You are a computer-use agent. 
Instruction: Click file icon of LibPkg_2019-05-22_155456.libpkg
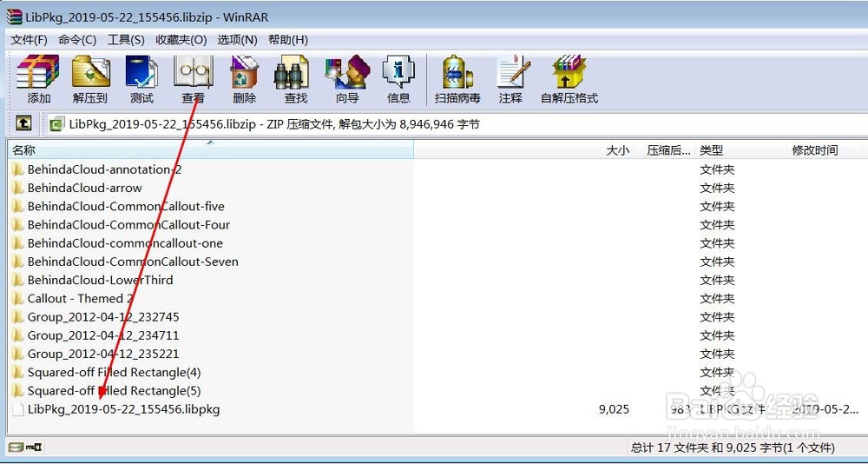[x=17, y=409]
